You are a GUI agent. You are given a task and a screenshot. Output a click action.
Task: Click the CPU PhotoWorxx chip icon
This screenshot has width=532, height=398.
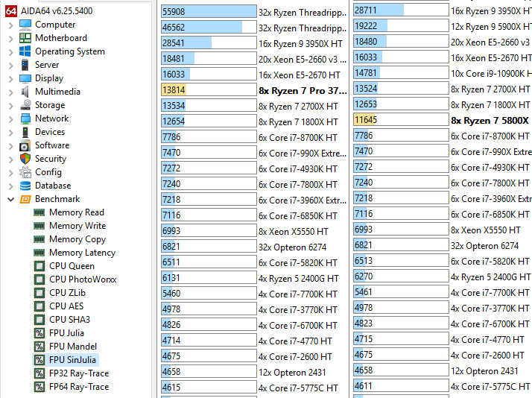point(39,279)
